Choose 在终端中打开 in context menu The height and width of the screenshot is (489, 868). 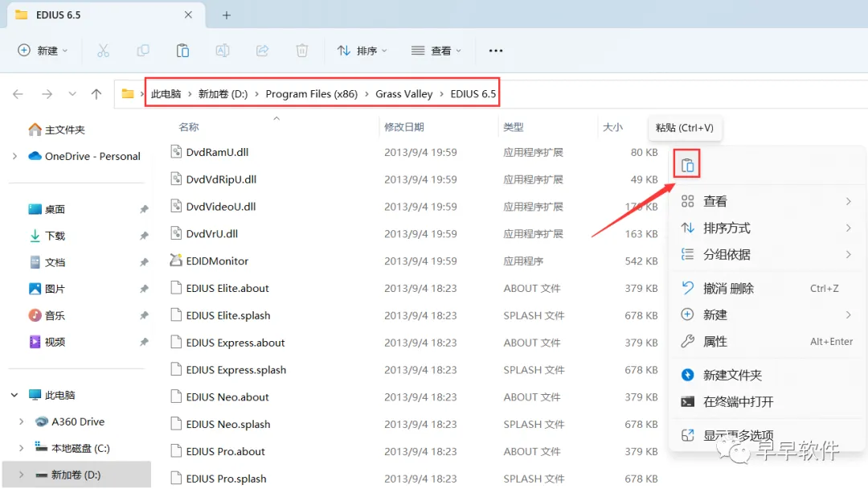[767, 401]
